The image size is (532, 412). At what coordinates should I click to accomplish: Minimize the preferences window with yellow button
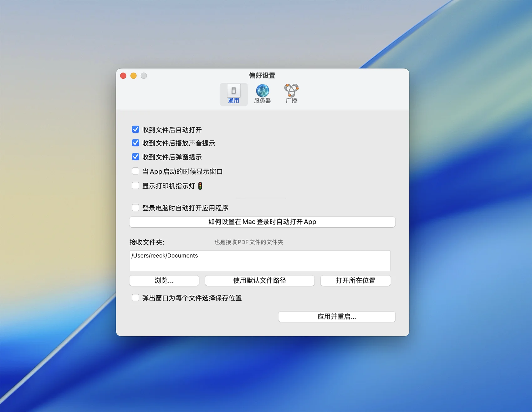click(134, 76)
